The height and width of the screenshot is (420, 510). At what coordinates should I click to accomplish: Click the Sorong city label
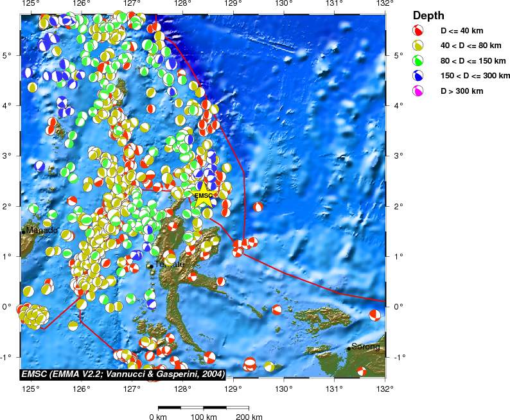(x=365, y=347)
